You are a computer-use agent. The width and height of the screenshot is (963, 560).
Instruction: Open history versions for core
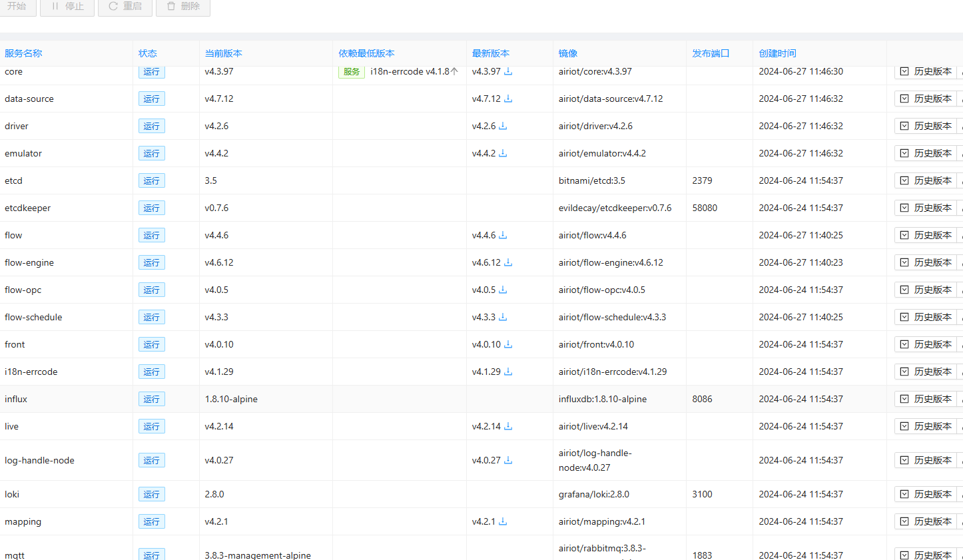(926, 71)
